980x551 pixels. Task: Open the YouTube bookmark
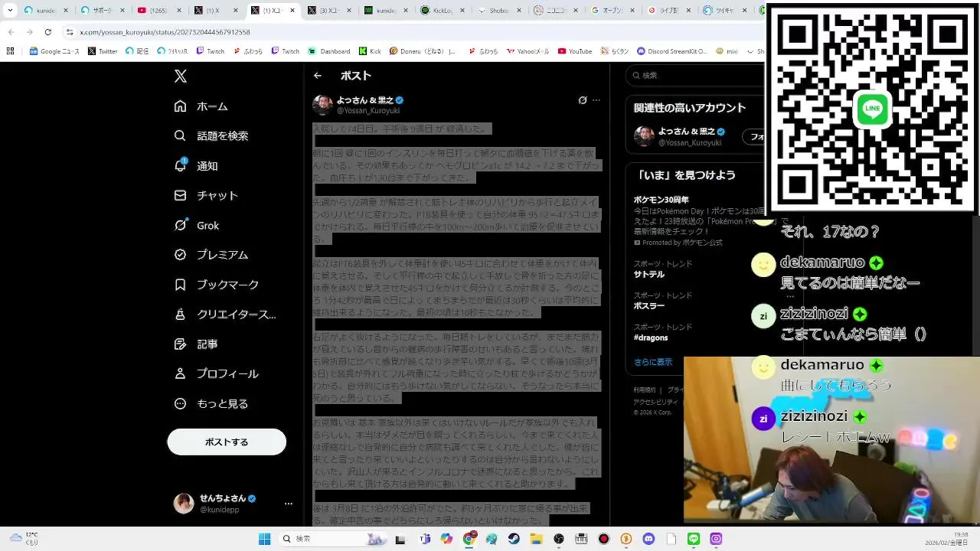point(575,51)
